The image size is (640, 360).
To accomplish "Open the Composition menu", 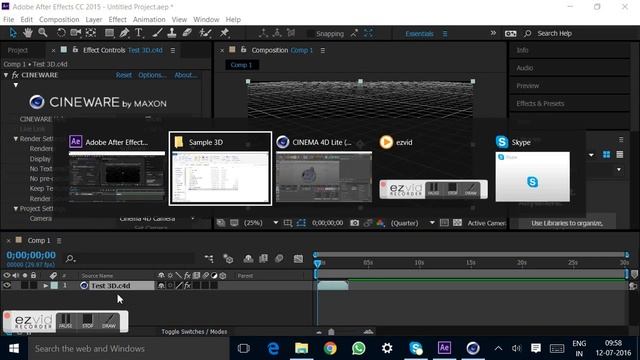I will click(x=59, y=20).
